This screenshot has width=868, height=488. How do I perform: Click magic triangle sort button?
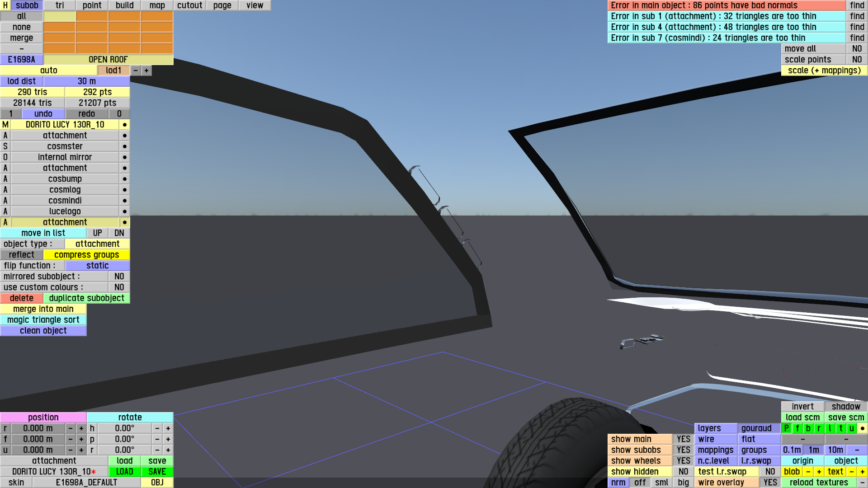[x=43, y=320]
